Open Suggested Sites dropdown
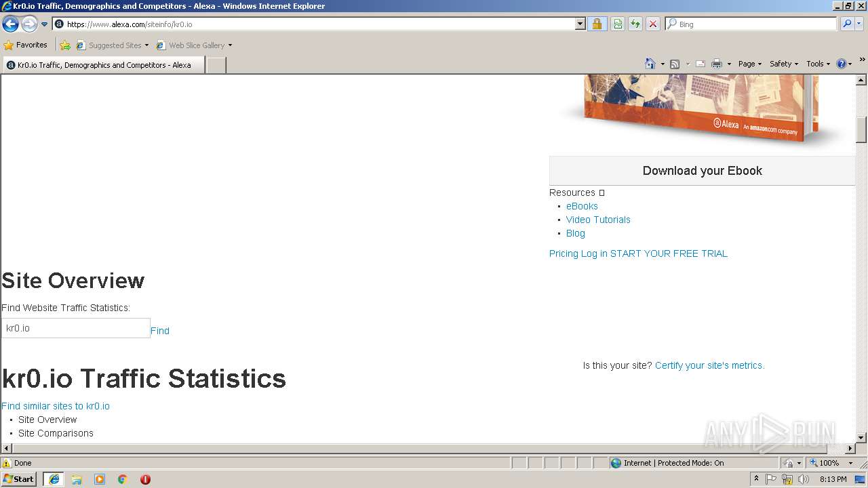 click(x=113, y=45)
